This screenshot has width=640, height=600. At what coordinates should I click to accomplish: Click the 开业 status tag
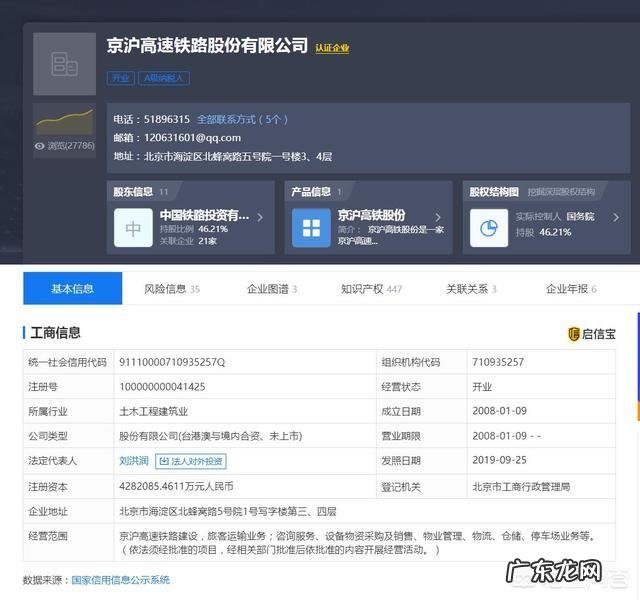point(121,78)
